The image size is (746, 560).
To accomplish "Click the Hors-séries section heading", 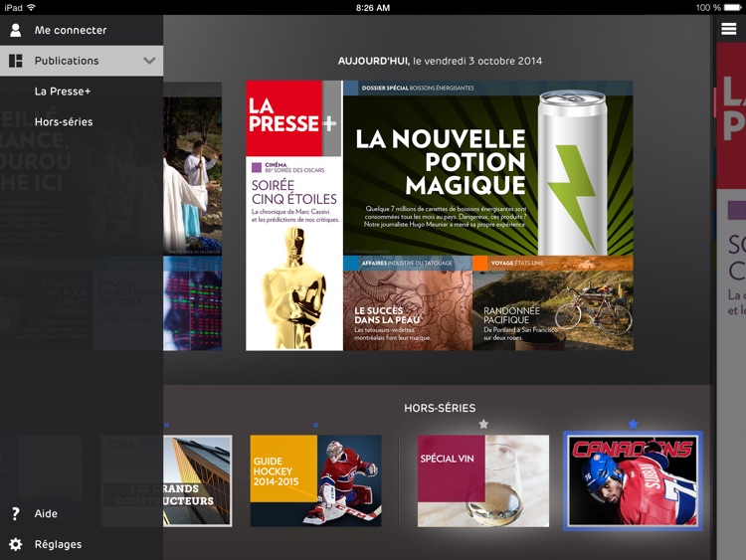I will click(440, 408).
